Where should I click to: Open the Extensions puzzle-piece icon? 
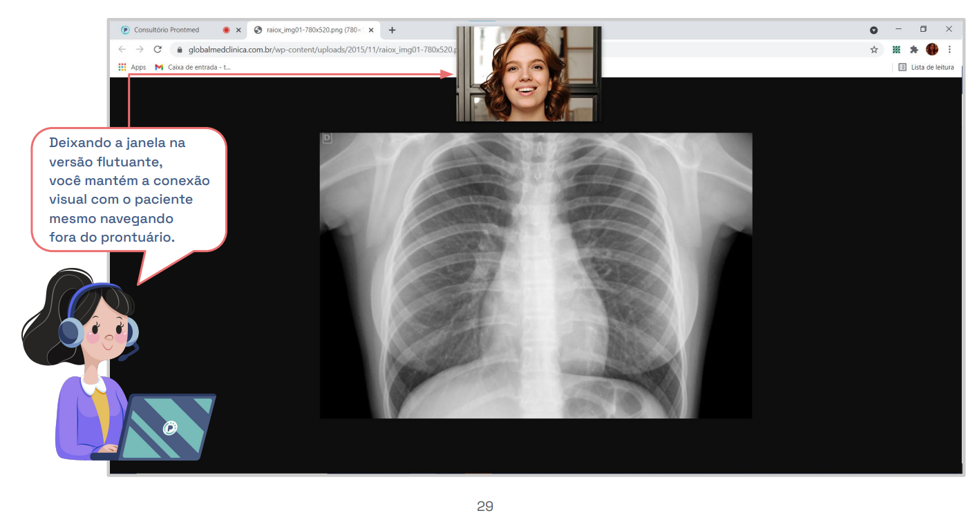click(x=914, y=50)
